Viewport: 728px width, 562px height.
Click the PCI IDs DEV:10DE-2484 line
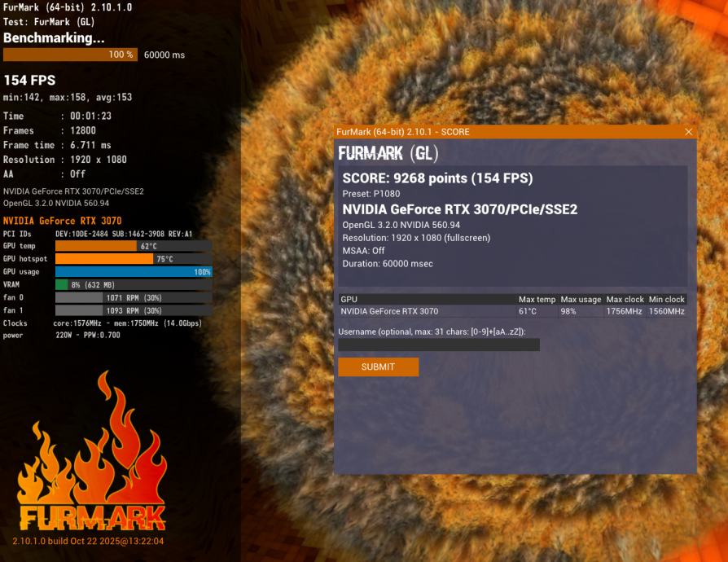(x=98, y=234)
